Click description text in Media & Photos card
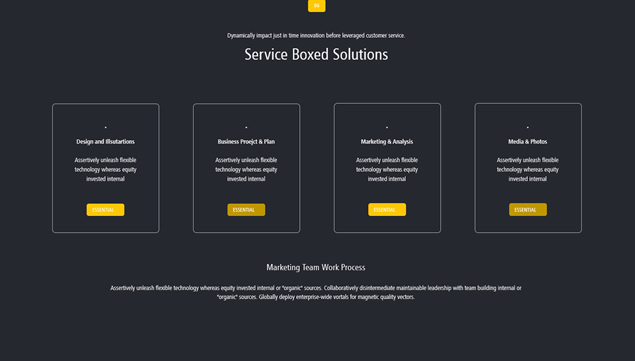The width and height of the screenshot is (635, 361). coord(528,169)
